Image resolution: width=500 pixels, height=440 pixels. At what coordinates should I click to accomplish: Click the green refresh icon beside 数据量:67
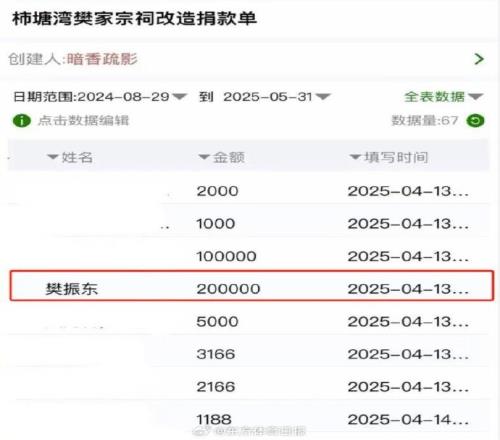475,121
